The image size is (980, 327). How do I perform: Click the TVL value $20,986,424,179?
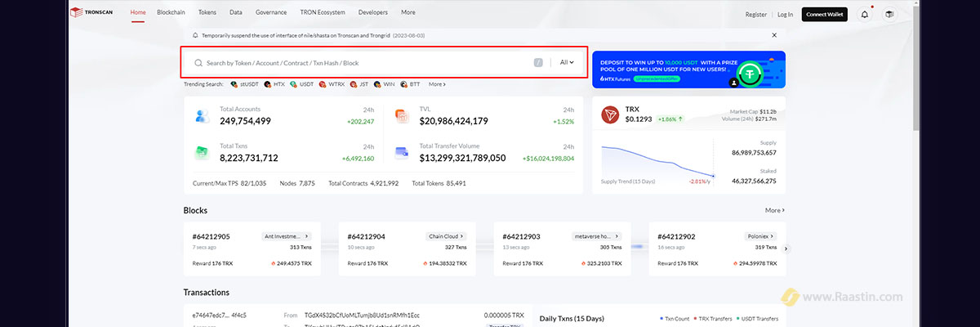[x=453, y=121]
